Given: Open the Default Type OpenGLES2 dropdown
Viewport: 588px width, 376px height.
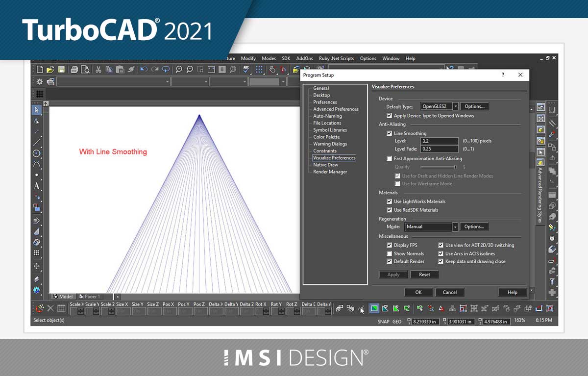Looking at the screenshot, I should click(x=455, y=106).
